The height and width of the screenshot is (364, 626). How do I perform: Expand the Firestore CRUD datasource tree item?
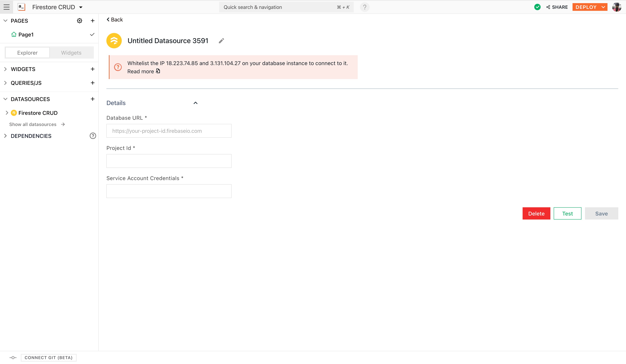pos(7,113)
